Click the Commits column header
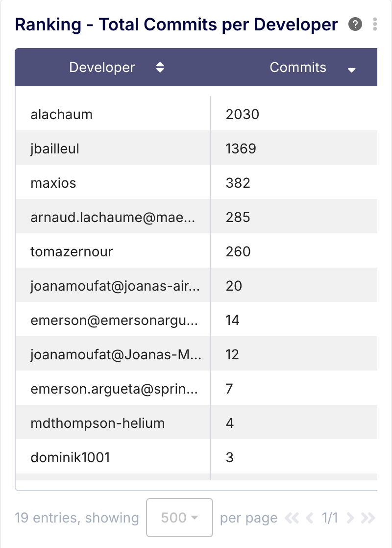The width and height of the screenshot is (392, 548). (x=298, y=67)
